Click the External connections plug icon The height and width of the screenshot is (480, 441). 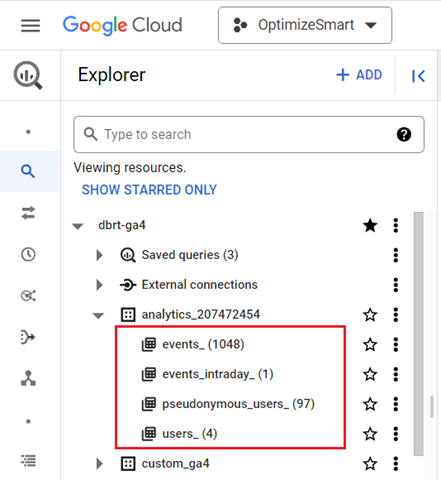pos(128,285)
